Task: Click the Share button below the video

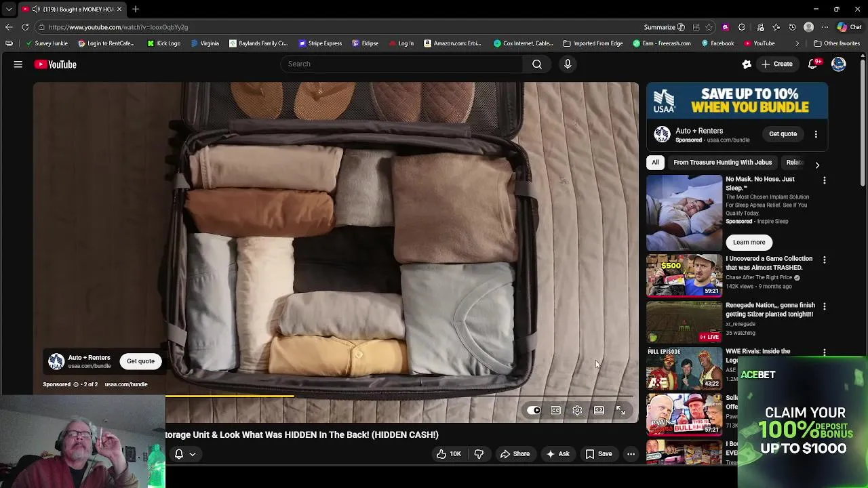Action: (x=515, y=454)
